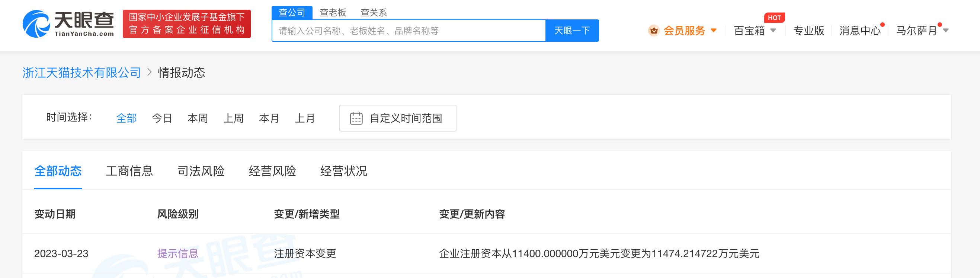Select the 上周 time filter
The image size is (980, 278).
tap(234, 119)
